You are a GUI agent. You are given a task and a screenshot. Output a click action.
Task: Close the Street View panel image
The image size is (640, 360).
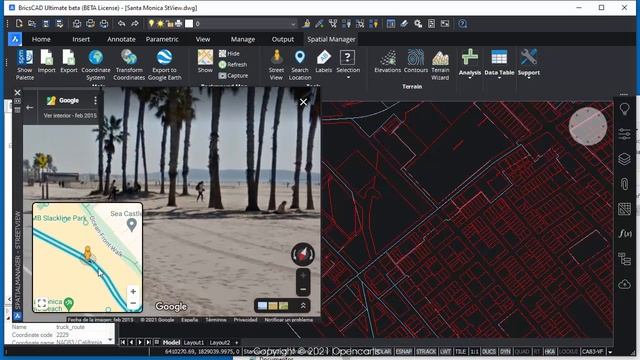(303, 102)
